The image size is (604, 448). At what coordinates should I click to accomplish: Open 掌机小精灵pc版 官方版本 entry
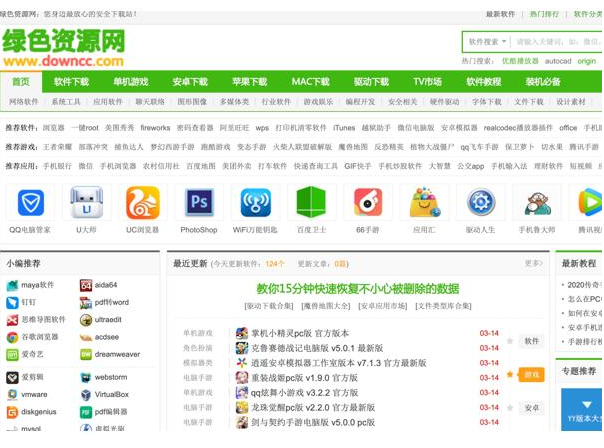(300, 333)
